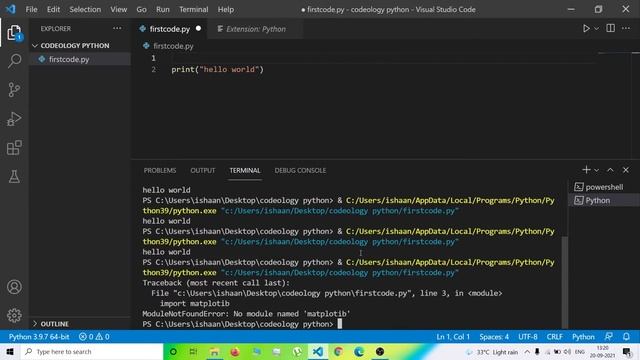Open the Search view icon
Viewport: 640px width, 360px height.
coord(14,61)
